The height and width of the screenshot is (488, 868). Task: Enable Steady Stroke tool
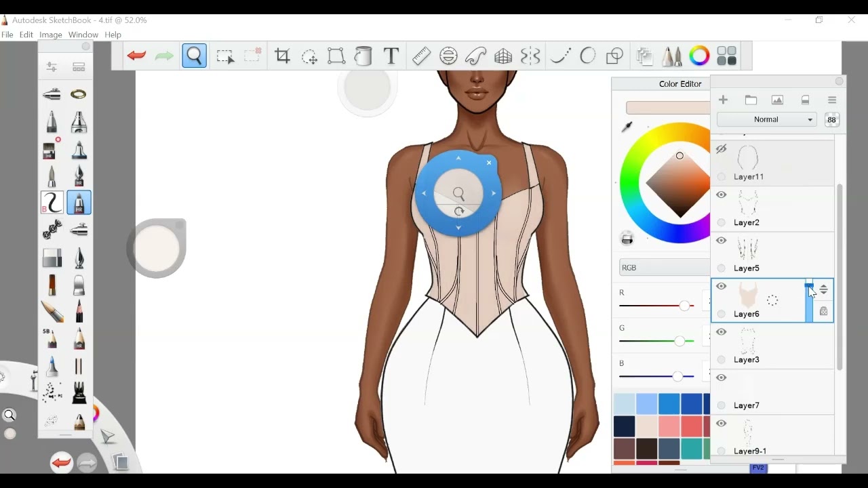point(560,56)
